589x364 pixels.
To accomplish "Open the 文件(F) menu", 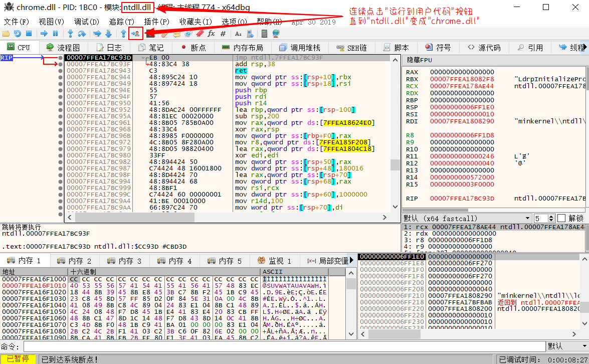I will click(16, 22).
